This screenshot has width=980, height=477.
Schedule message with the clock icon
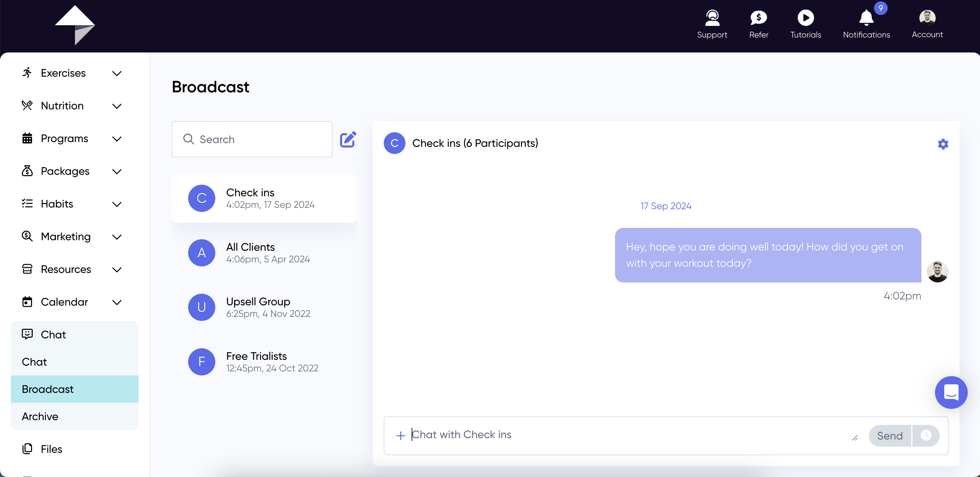point(925,435)
